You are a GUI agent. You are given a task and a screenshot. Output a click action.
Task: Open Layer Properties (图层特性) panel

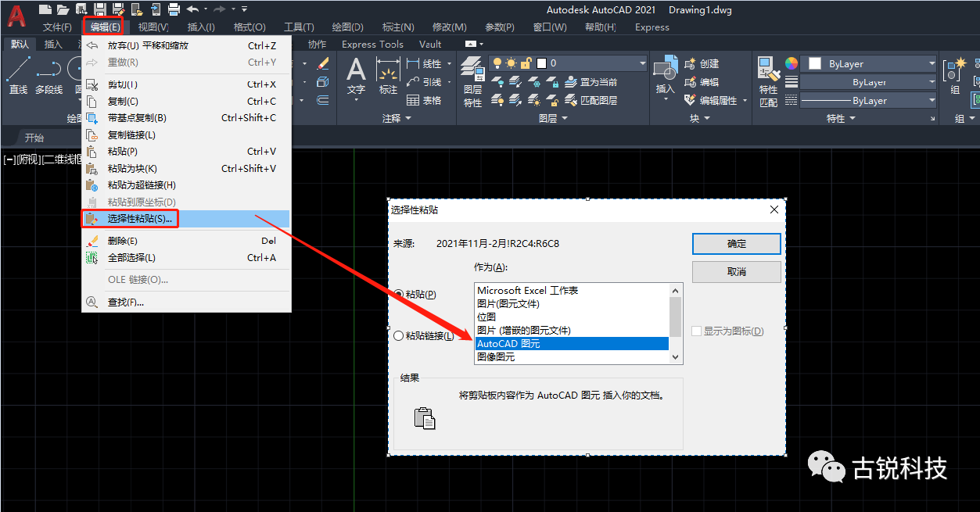(x=472, y=82)
